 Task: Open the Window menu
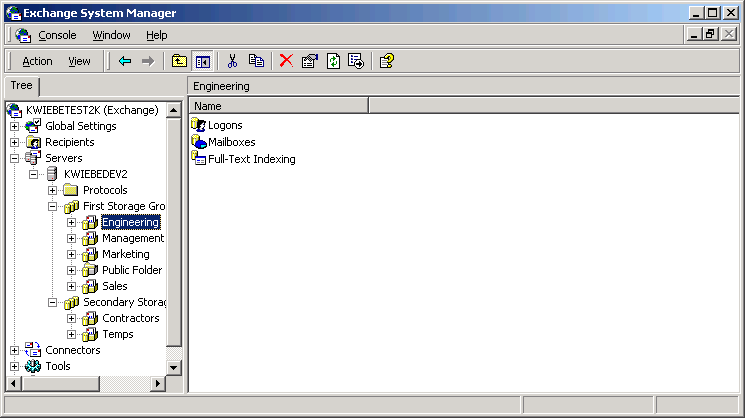111,35
